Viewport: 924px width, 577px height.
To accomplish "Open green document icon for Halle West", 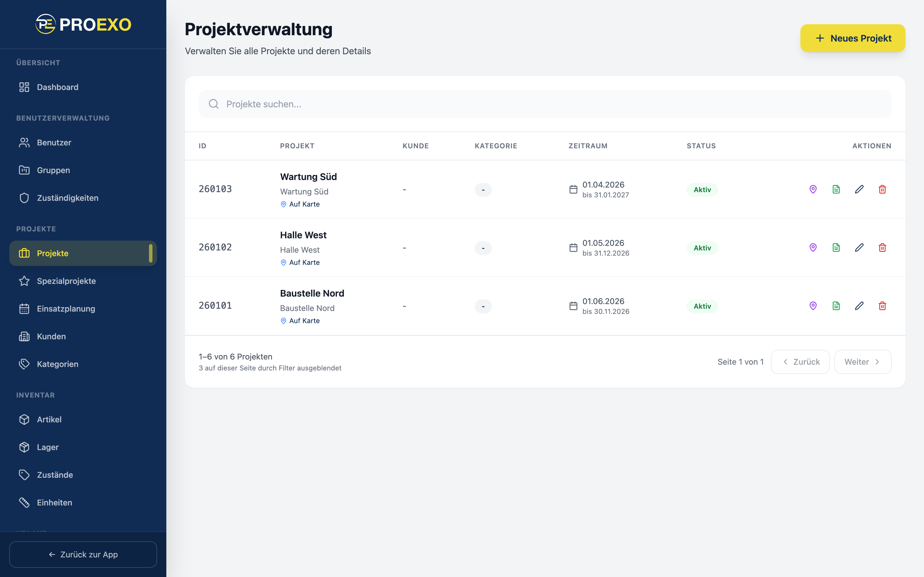I will [x=836, y=248].
